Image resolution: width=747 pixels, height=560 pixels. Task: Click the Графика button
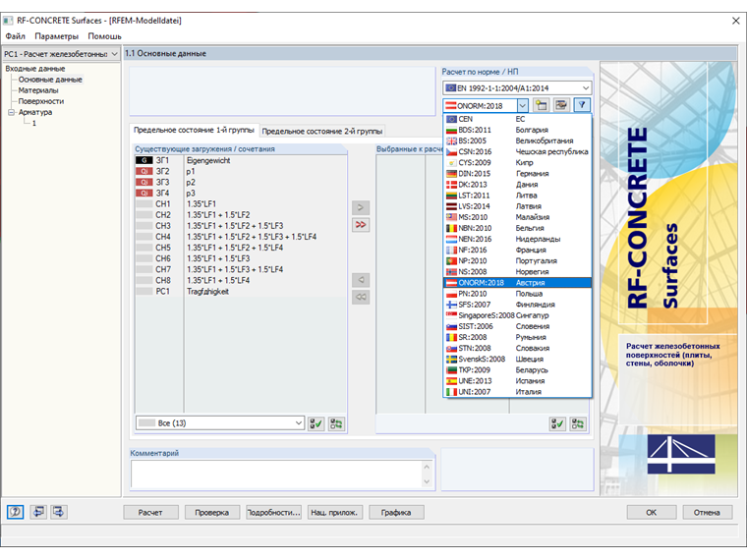(x=396, y=513)
